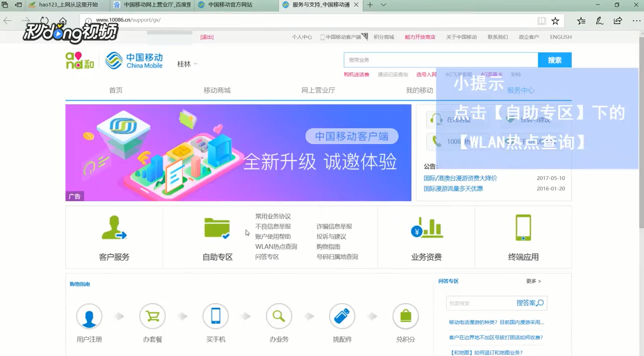Click 更多 in 问答专区
Viewport: 644px width, 356px height.
click(x=533, y=281)
